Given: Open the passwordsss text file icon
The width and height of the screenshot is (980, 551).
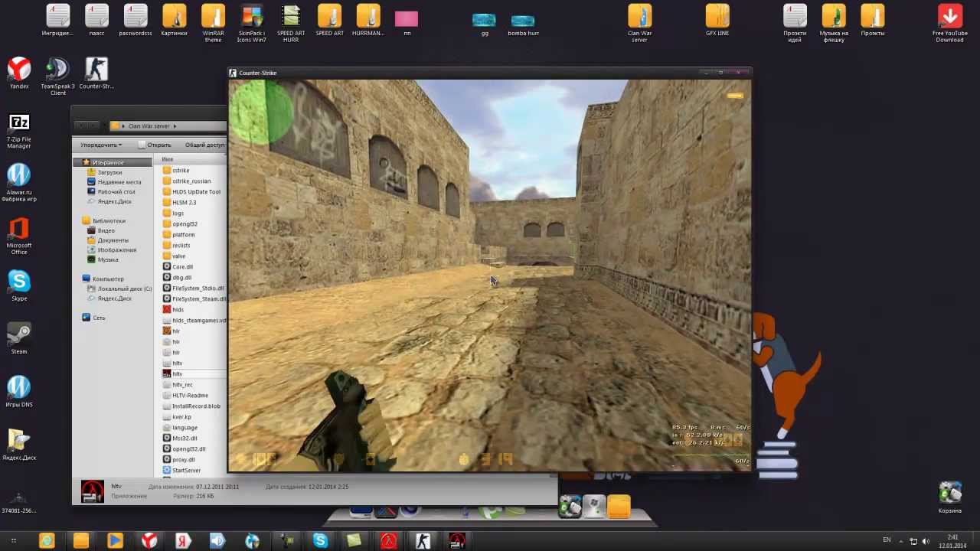Looking at the screenshot, I should coord(136,21).
